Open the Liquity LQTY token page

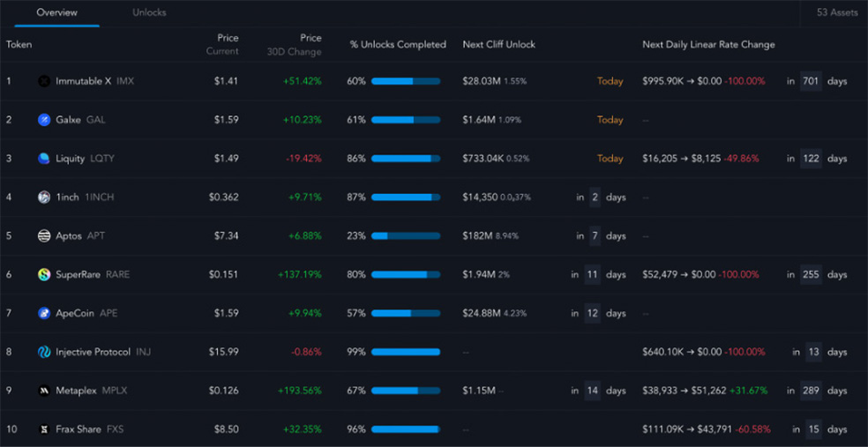[86, 159]
